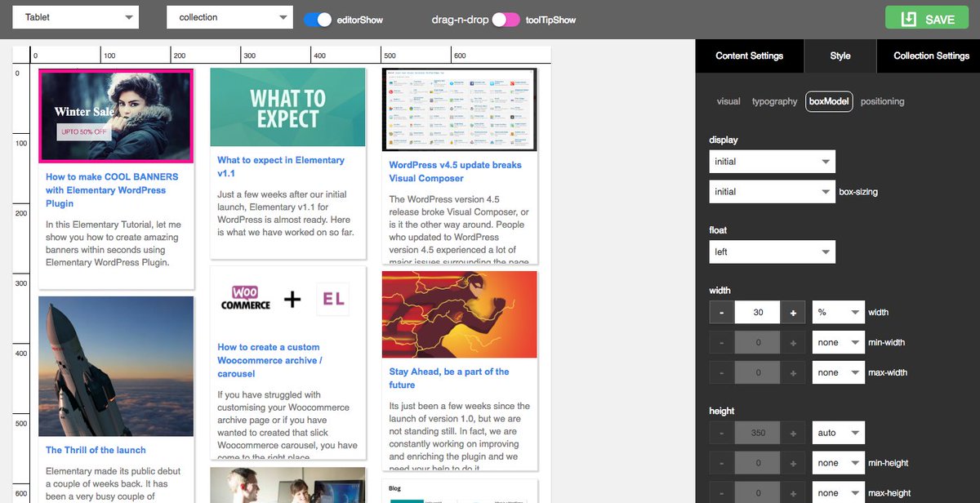Click the max-width plus button
Viewport: 980px width, 503px height.
tap(793, 373)
